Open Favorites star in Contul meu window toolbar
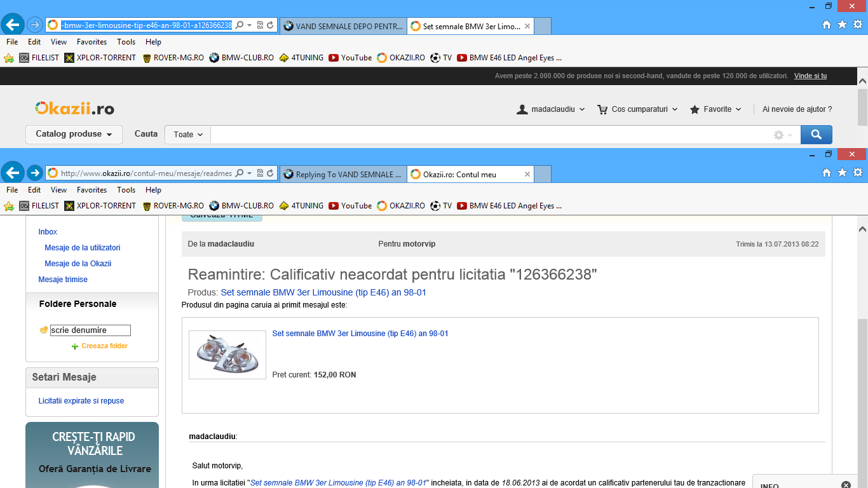The height and width of the screenshot is (488, 868). point(842,173)
